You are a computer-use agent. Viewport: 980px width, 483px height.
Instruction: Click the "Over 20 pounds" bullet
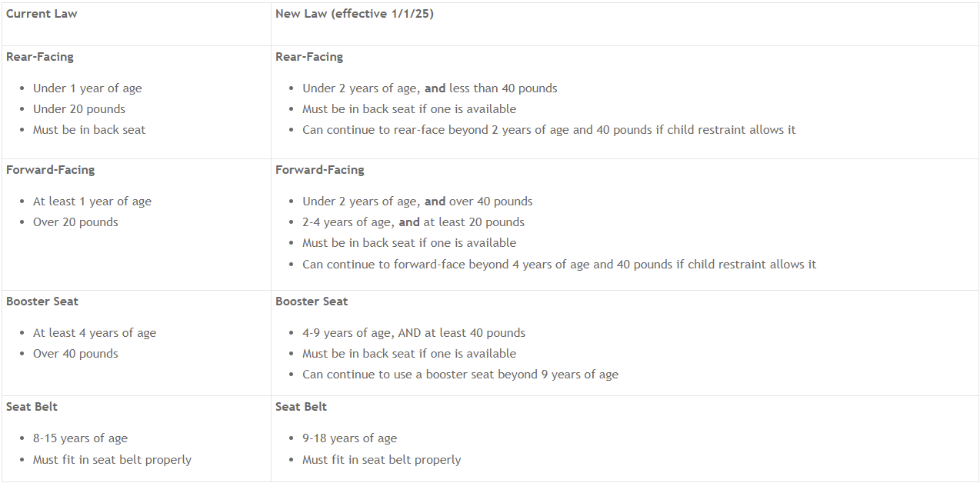(75, 222)
